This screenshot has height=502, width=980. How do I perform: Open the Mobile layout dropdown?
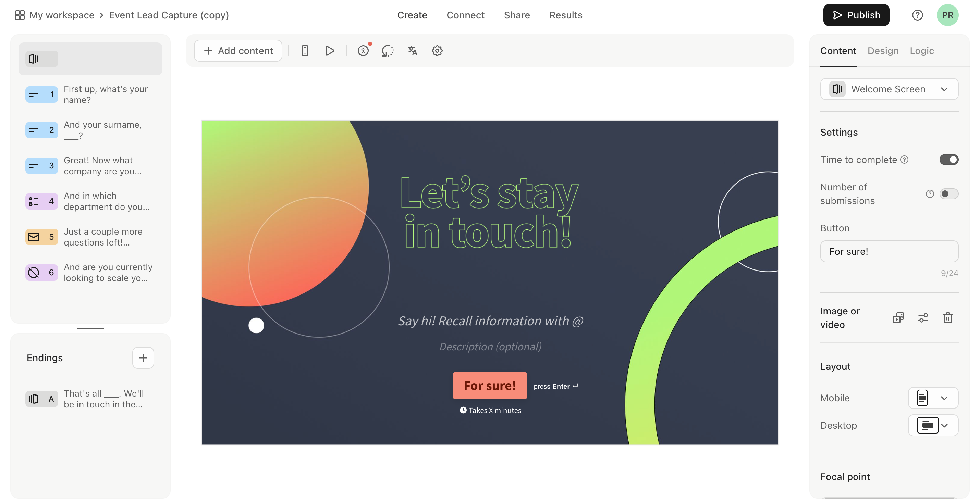click(x=933, y=398)
